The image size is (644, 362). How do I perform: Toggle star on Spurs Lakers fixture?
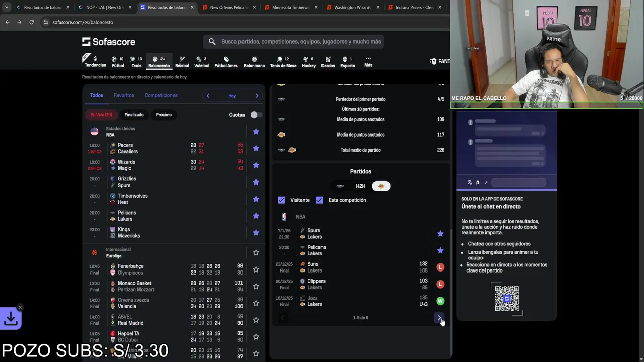(440, 234)
